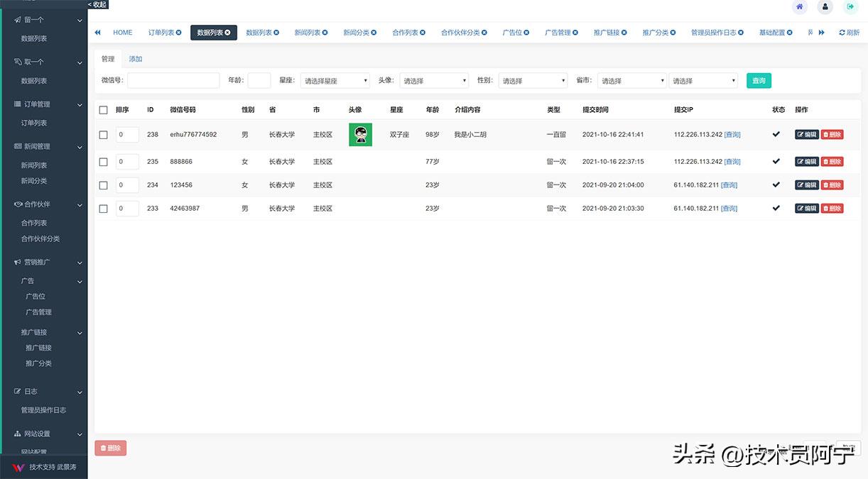Viewport: 868px width, 479px height.
Task: Click the home icon in the top bar
Action: pos(799,6)
